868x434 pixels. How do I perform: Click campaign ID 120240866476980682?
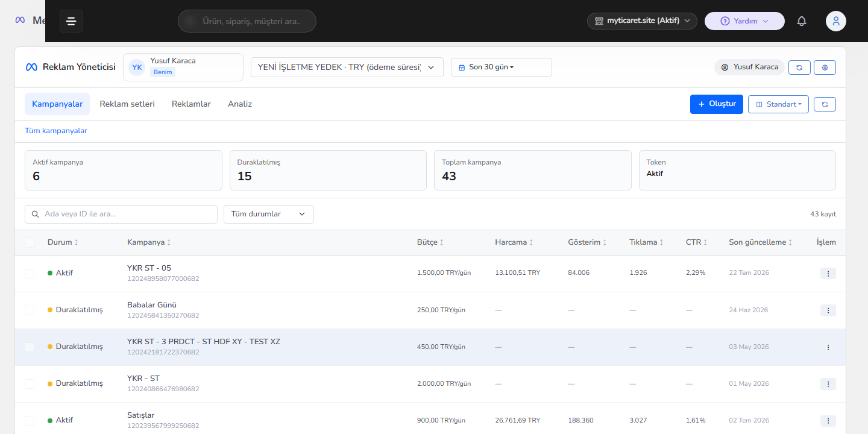pos(163,389)
